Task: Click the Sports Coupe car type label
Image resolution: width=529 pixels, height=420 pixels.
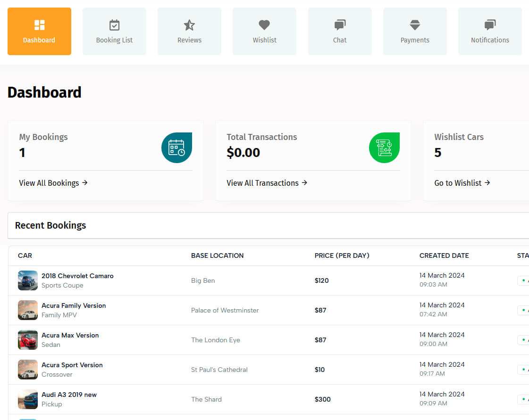Action: 62,285
